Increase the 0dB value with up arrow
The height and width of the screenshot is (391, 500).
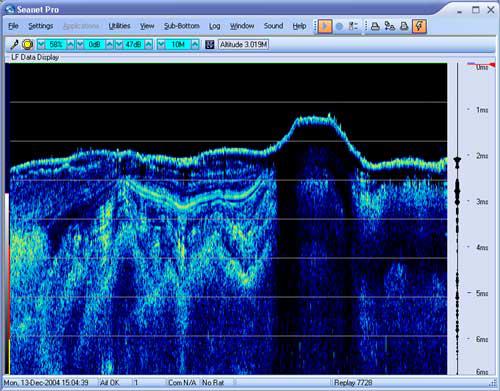pos(110,44)
